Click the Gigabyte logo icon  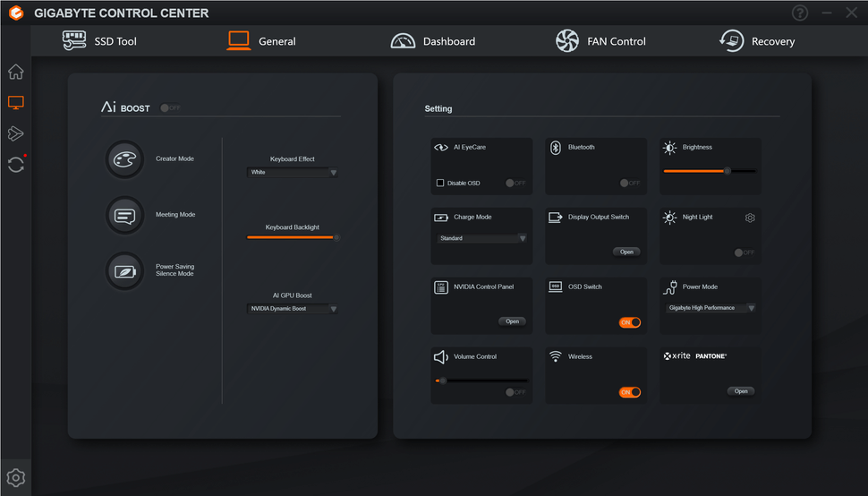pos(16,13)
